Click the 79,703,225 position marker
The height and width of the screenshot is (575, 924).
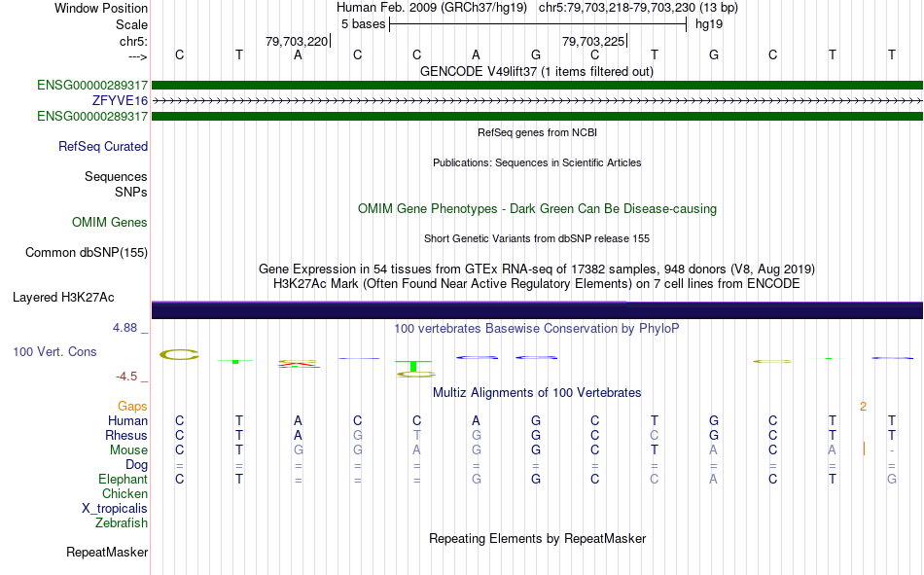click(594, 41)
